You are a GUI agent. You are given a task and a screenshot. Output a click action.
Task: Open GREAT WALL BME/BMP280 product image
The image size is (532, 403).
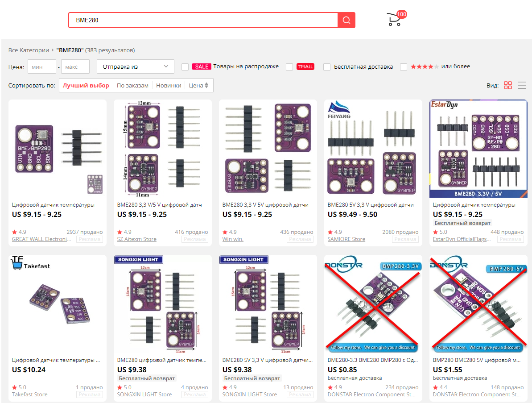click(x=58, y=149)
